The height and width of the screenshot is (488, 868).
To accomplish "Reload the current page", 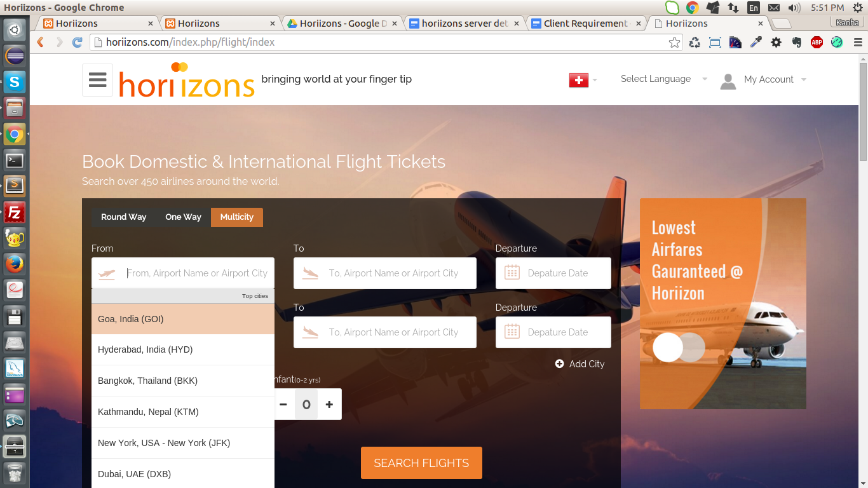I will [77, 43].
